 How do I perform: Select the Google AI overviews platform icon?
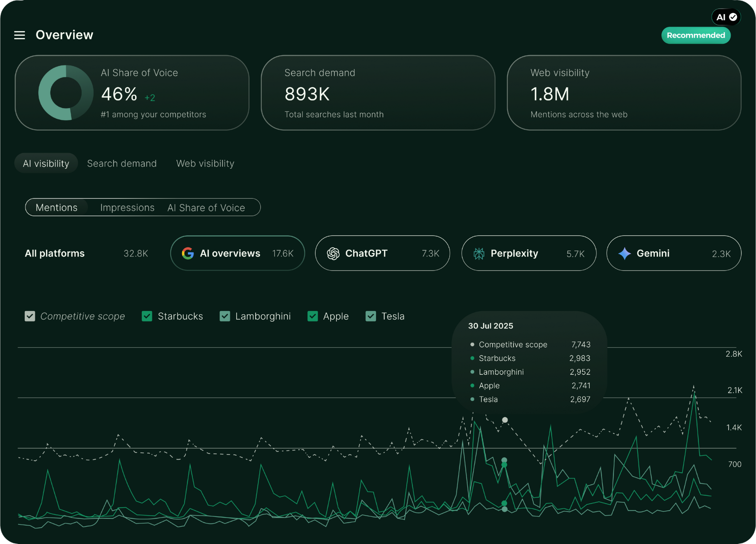pos(188,253)
